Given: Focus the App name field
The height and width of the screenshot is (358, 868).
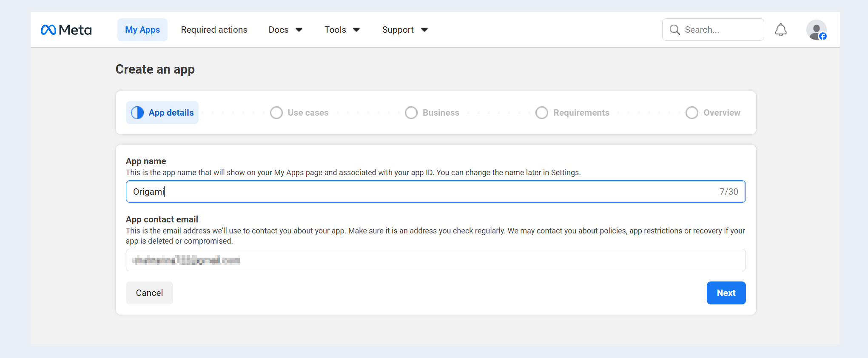Looking at the screenshot, I should pyautogui.click(x=435, y=192).
